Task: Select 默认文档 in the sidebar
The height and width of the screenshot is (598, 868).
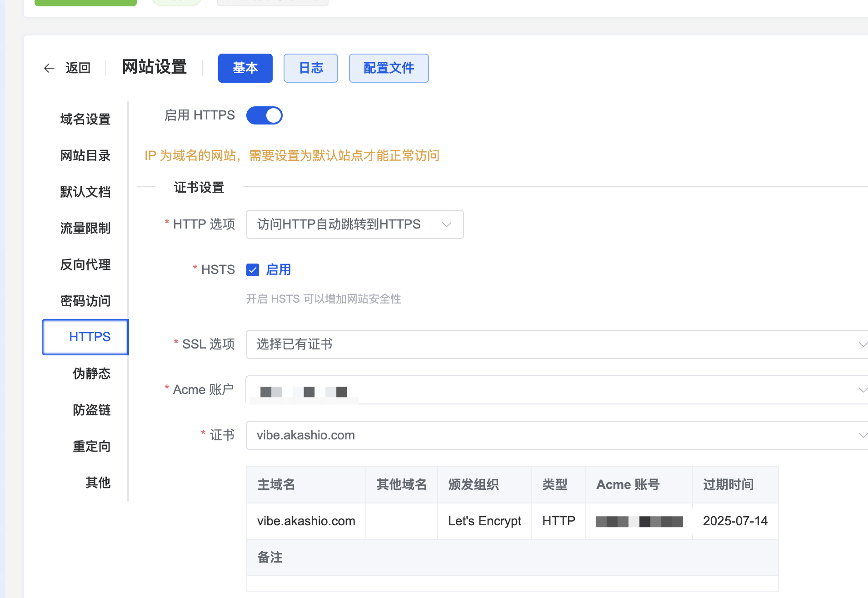Action: [x=85, y=192]
